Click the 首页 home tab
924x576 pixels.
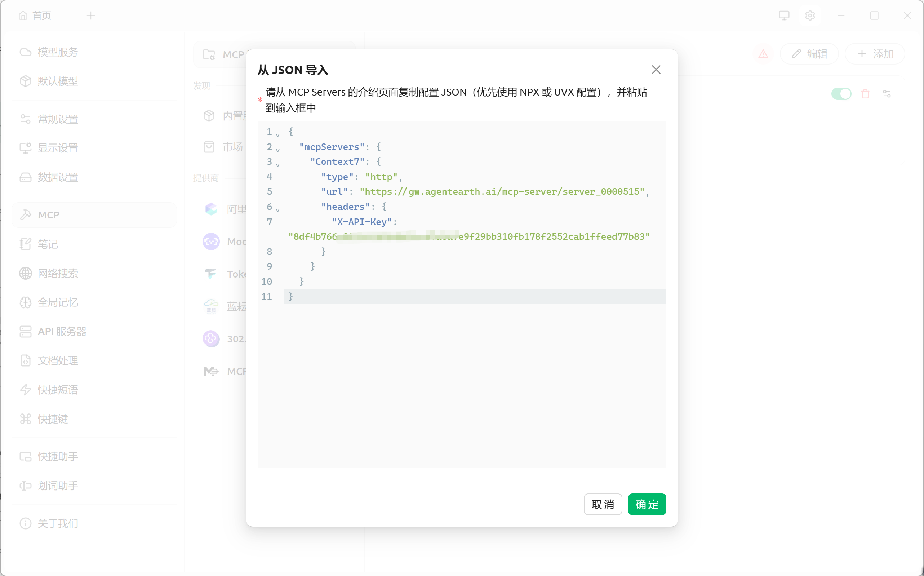tap(35, 15)
